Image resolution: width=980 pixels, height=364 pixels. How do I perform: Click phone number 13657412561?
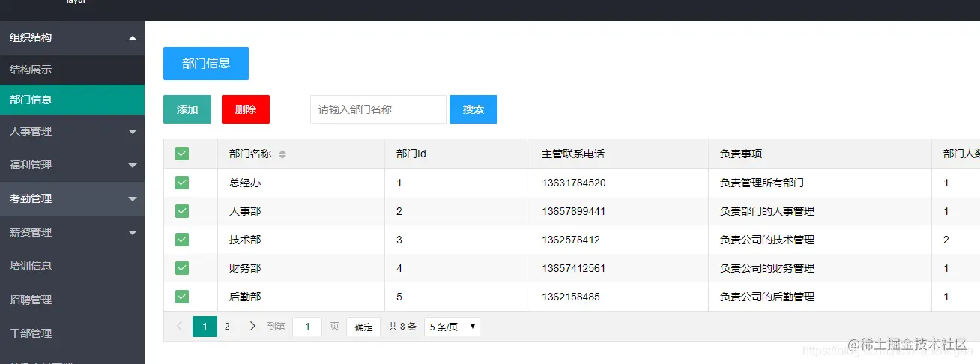[x=574, y=268]
